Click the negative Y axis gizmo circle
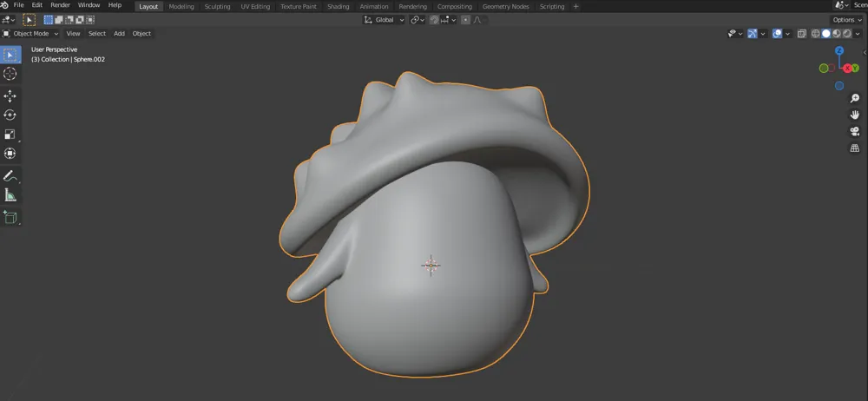Screen dimensions: 868x401 (824, 68)
